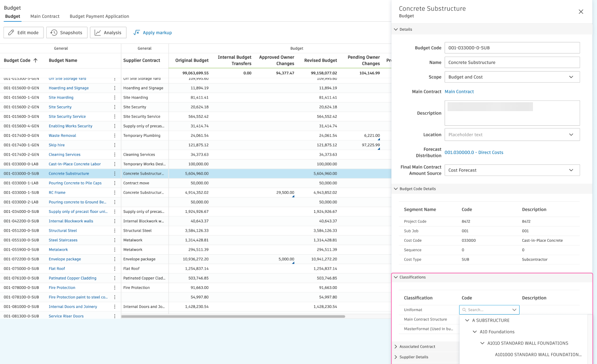The height and width of the screenshot is (364, 597).
Task: Select the Budget tab
Action: point(12,16)
